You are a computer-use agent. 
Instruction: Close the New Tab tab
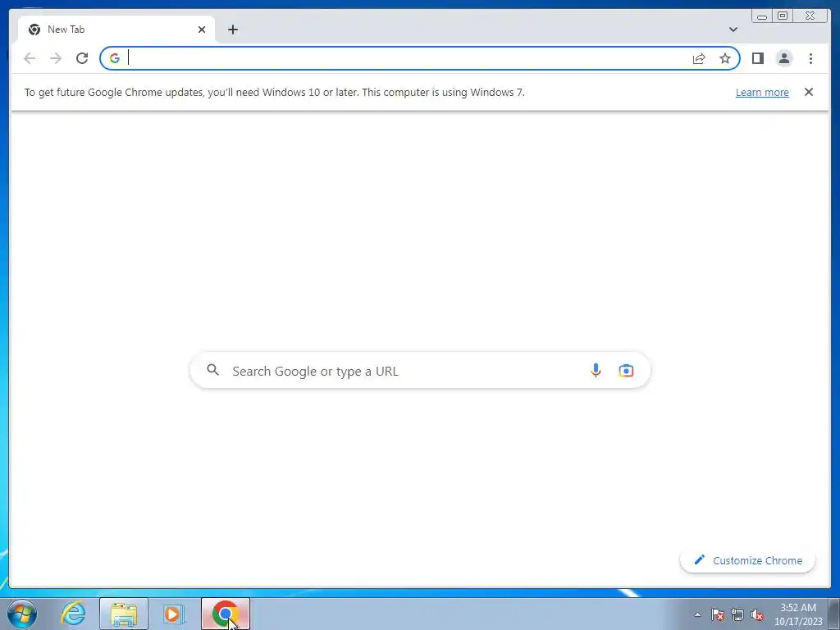click(x=202, y=30)
